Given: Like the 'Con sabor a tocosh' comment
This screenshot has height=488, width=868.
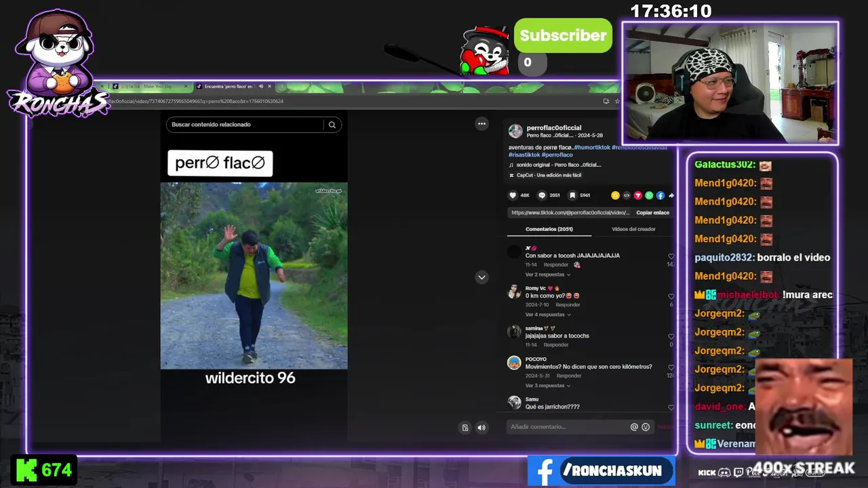Looking at the screenshot, I should [671, 257].
